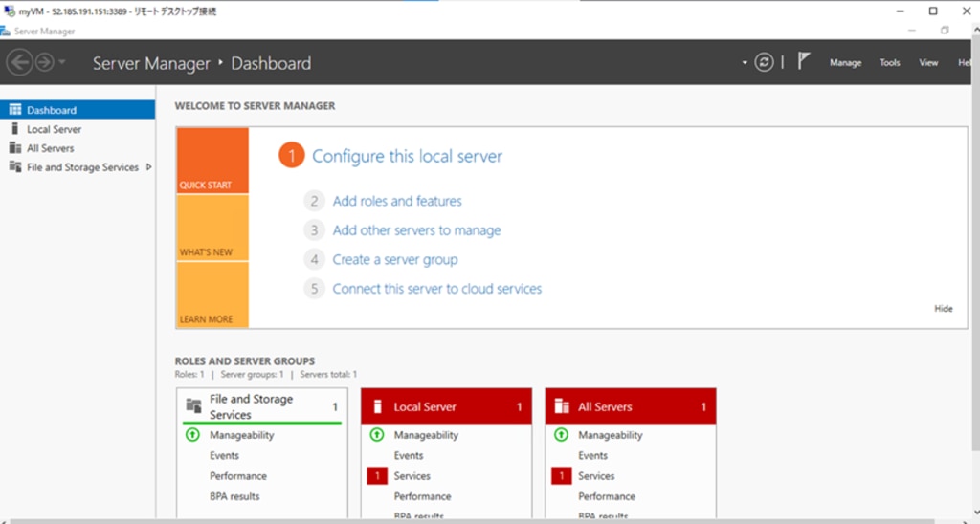The width and height of the screenshot is (980, 524).
Task: Open the notifications flag
Action: click(x=804, y=61)
